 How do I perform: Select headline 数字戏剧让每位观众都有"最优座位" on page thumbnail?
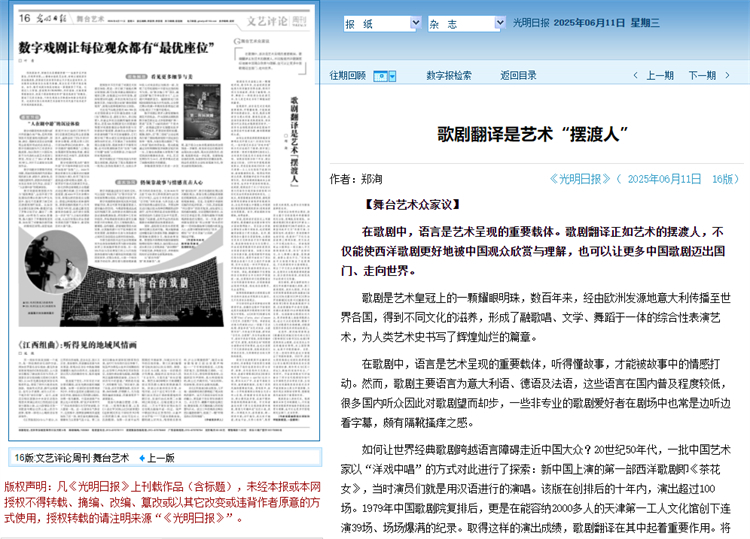(116, 48)
